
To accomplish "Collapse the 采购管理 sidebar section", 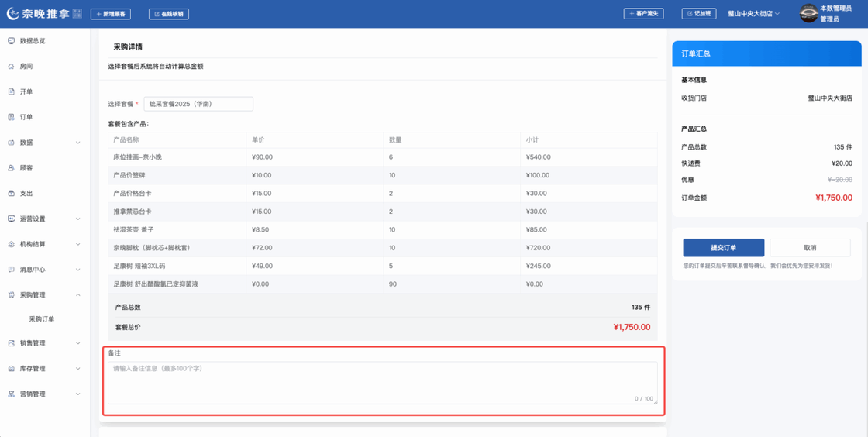I will coord(77,295).
